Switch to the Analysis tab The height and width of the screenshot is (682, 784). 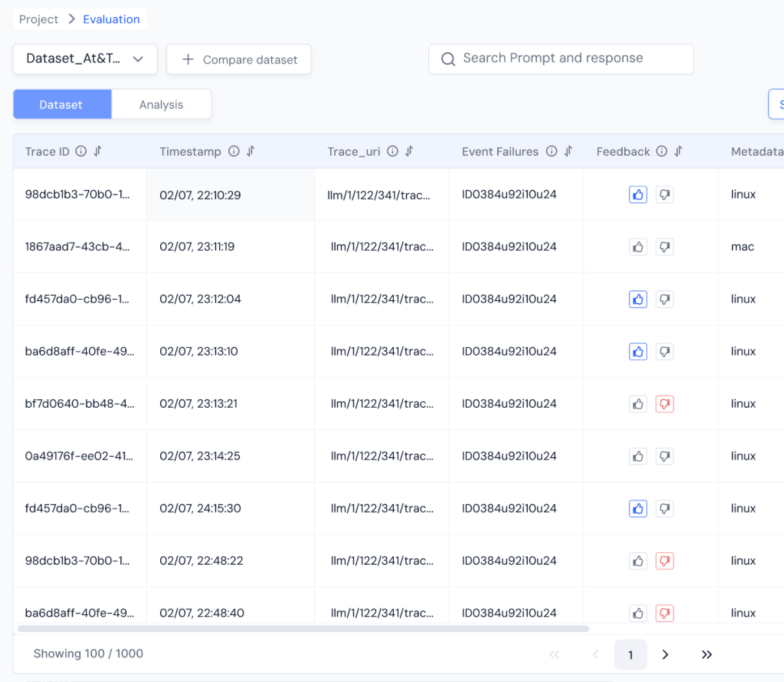coord(161,104)
